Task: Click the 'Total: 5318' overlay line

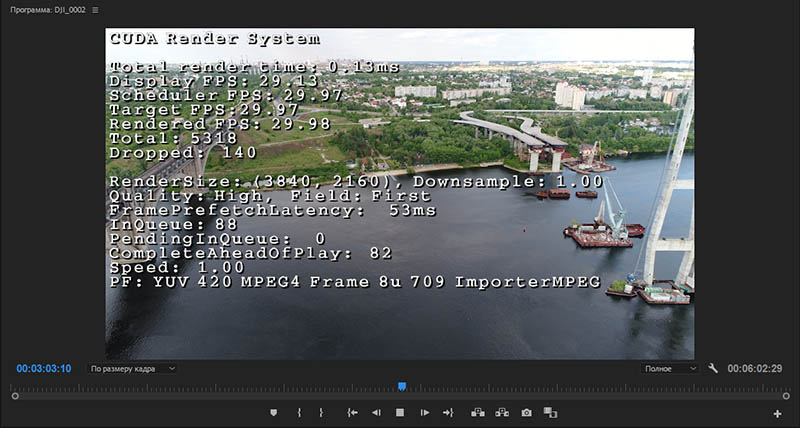Action: pyautogui.click(x=173, y=139)
